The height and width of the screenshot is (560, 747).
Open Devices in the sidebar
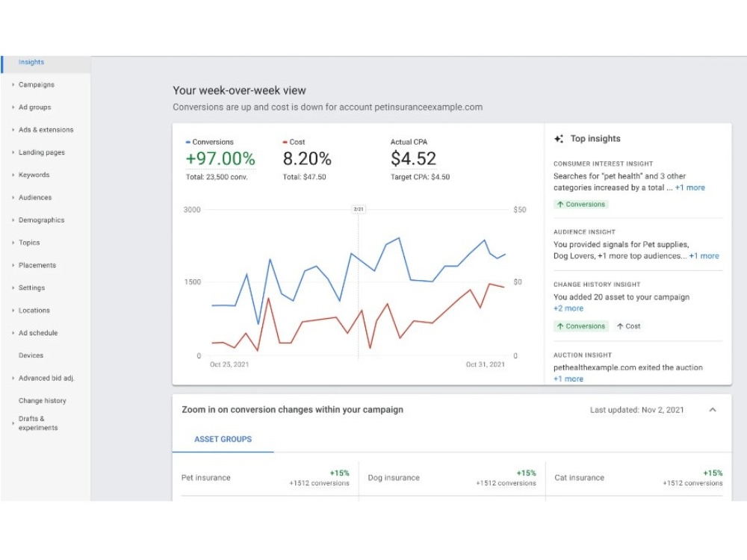tap(31, 355)
